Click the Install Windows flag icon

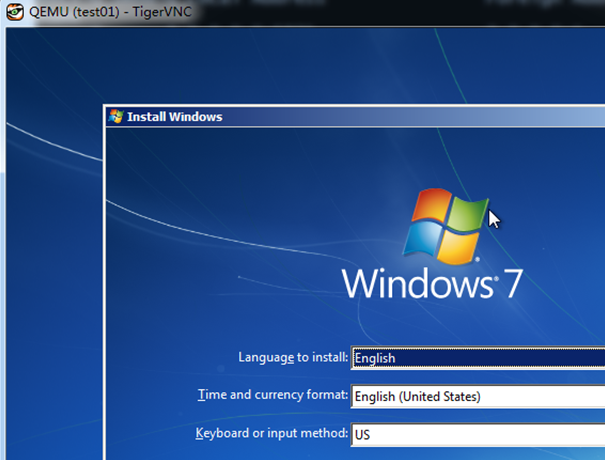116,116
